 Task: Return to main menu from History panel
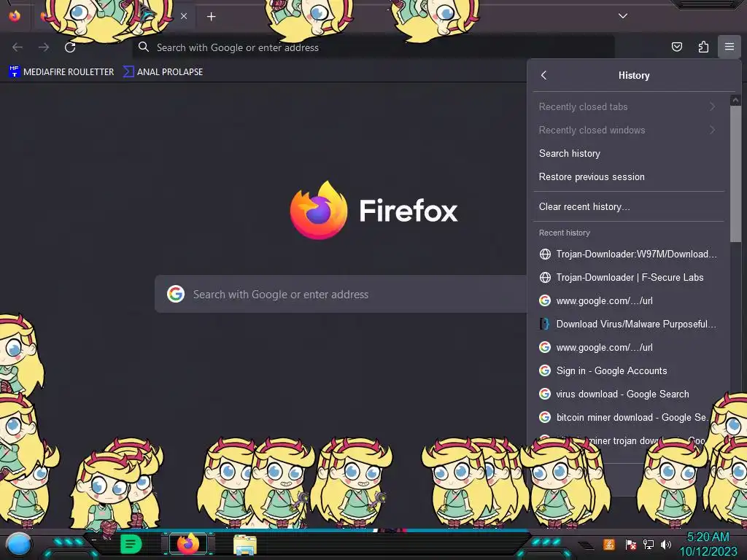point(544,75)
